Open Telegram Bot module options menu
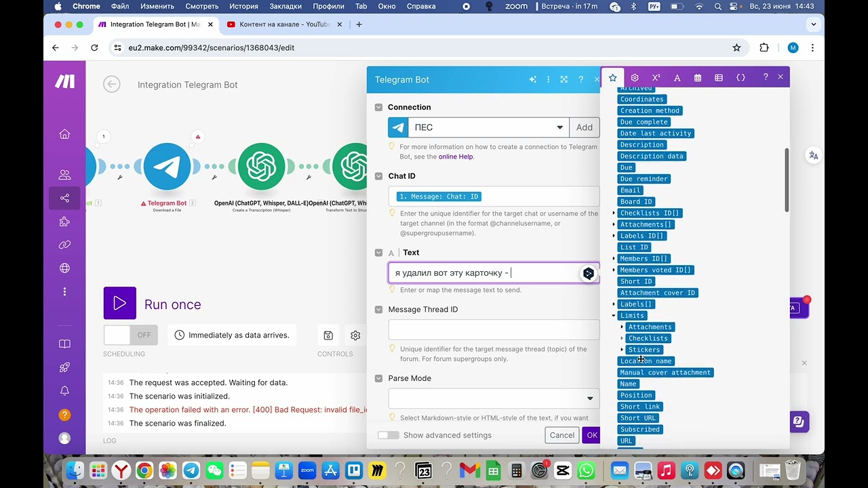The height and width of the screenshot is (488, 868). [x=548, y=79]
